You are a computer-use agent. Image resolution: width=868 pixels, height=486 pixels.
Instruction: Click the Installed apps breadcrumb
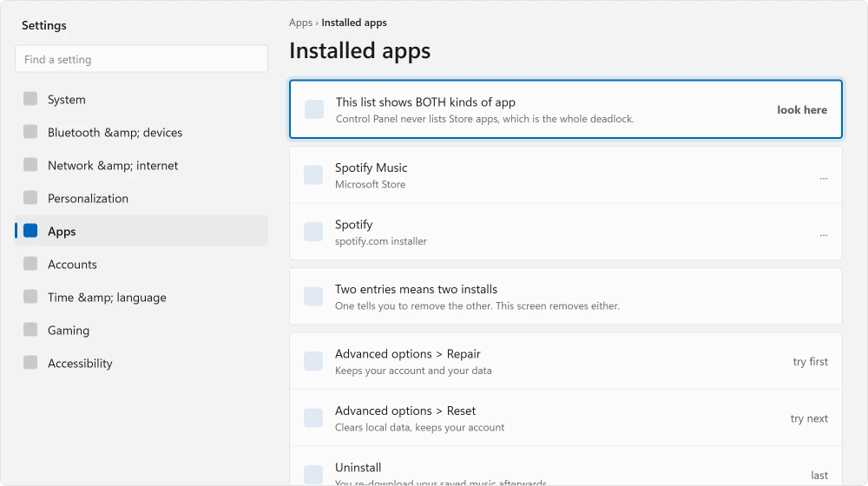click(354, 23)
